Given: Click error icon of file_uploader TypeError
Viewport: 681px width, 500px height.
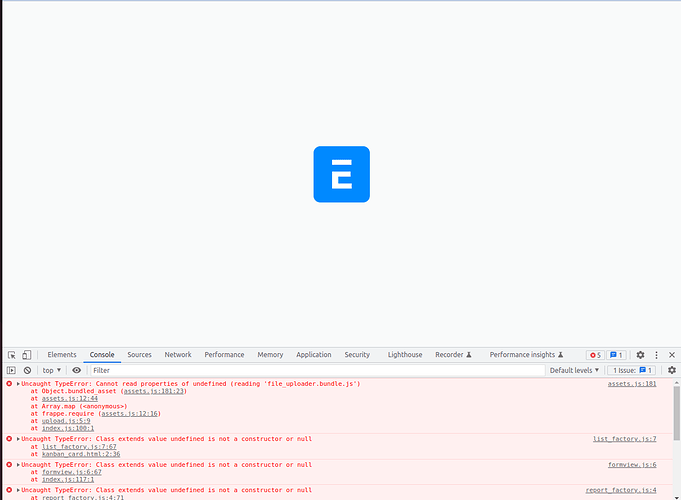Looking at the screenshot, I should tap(9, 384).
